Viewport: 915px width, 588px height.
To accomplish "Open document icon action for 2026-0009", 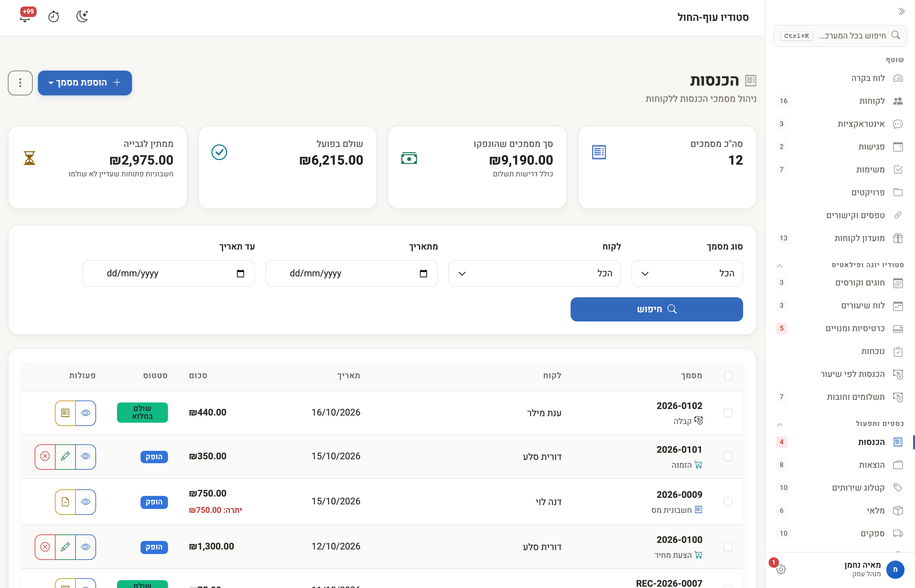I will [65, 502].
